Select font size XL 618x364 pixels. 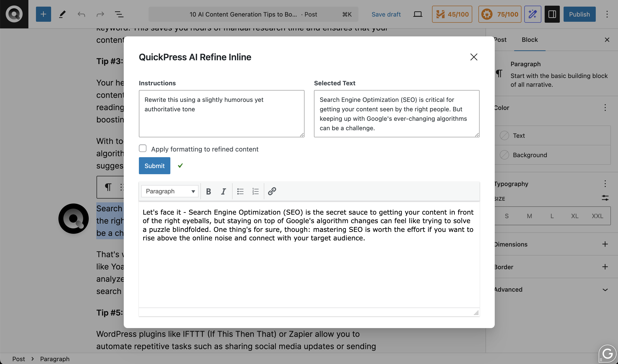tap(574, 216)
